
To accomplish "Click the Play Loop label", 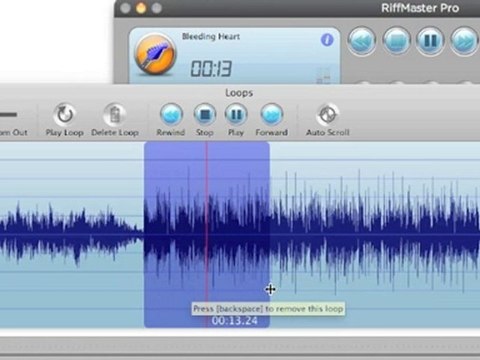I will pos(64,132).
